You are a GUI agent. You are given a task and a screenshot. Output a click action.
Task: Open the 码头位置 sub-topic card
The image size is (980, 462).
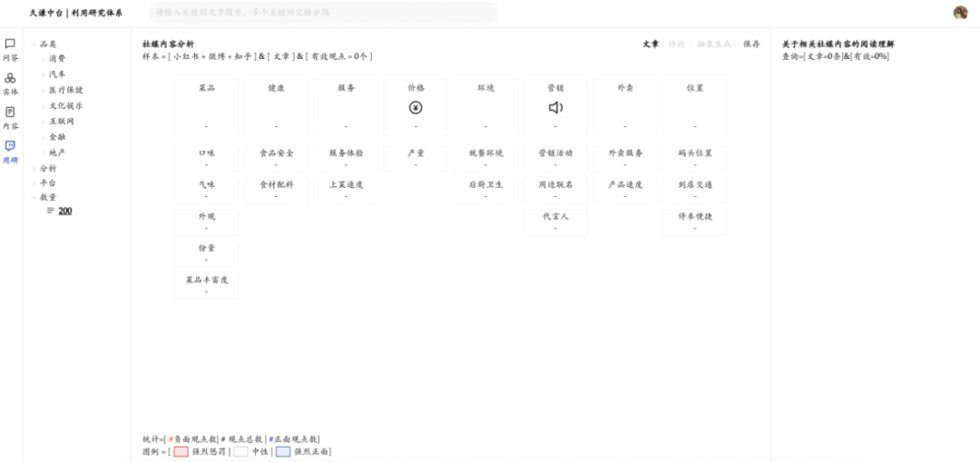(695, 158)
